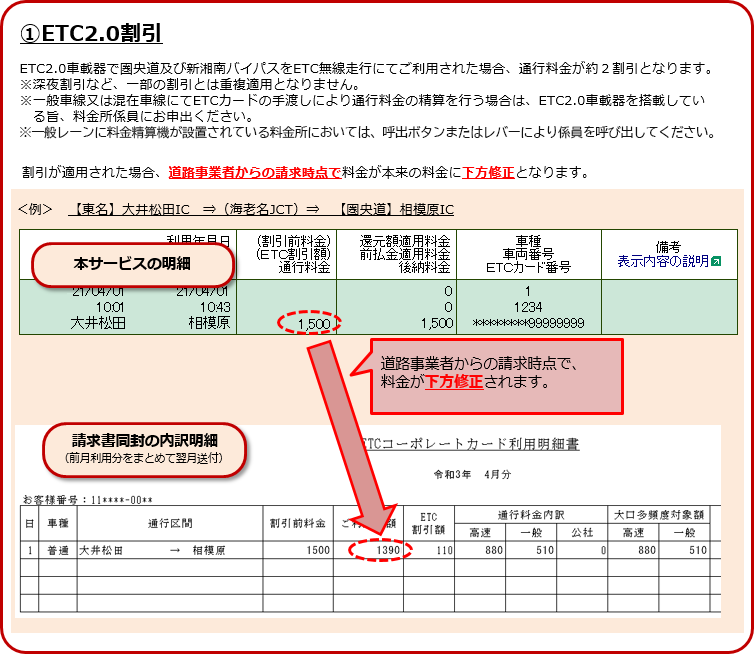Open the 表示内容の説明 link

(x=663, y=261)
